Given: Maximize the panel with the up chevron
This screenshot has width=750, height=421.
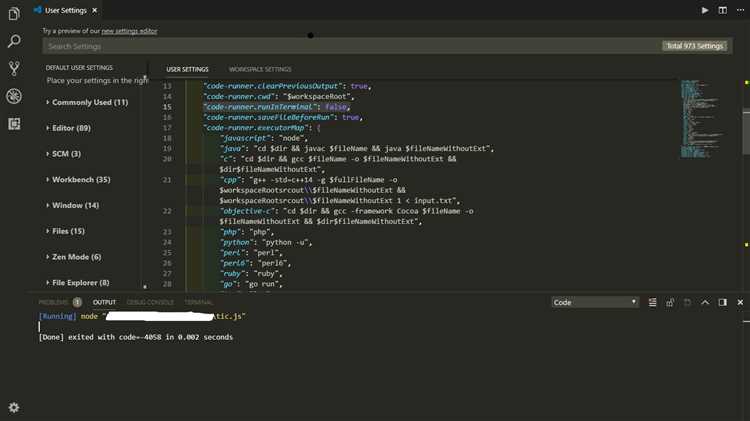Looking at the screenshot, I should (705, 302).
